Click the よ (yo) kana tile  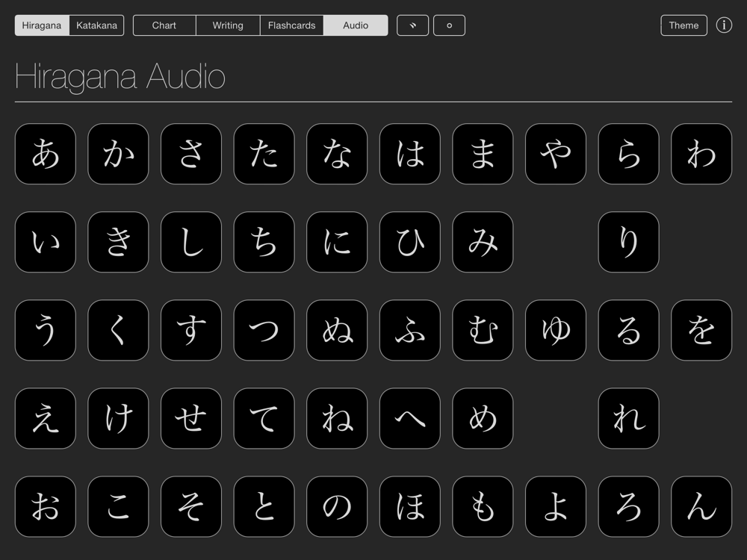(x=556, y=506)
